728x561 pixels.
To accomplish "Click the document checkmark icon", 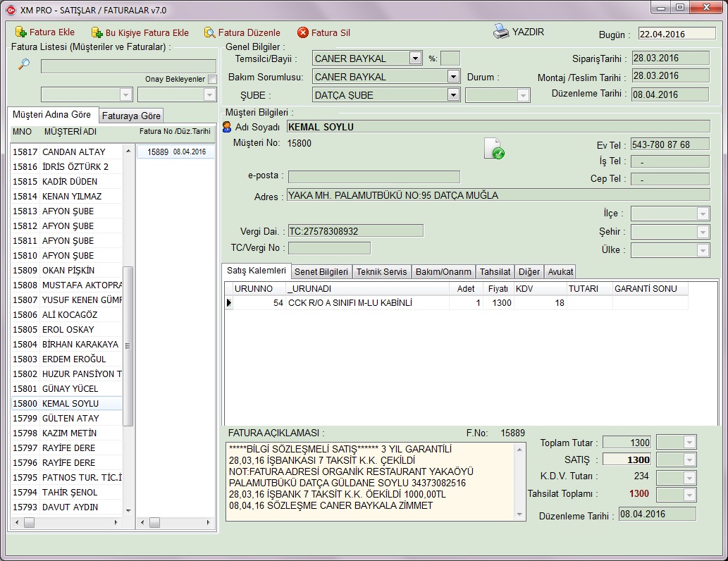I will [493, 148].
